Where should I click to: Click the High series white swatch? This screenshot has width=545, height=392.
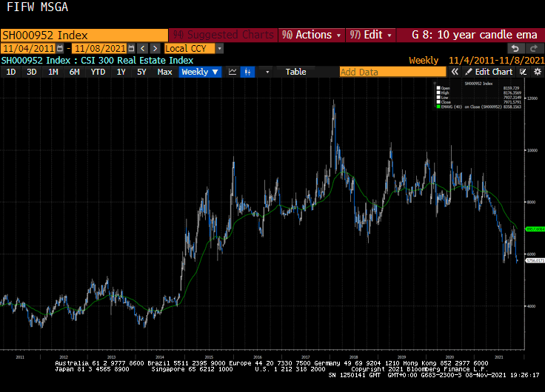point(438,92)
